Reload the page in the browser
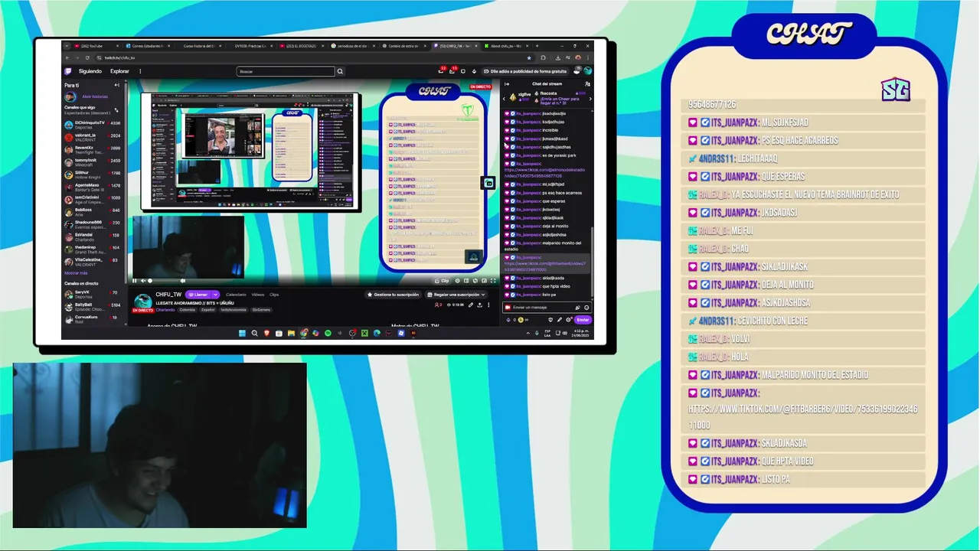The image size is (980, 551). [87, 57]
